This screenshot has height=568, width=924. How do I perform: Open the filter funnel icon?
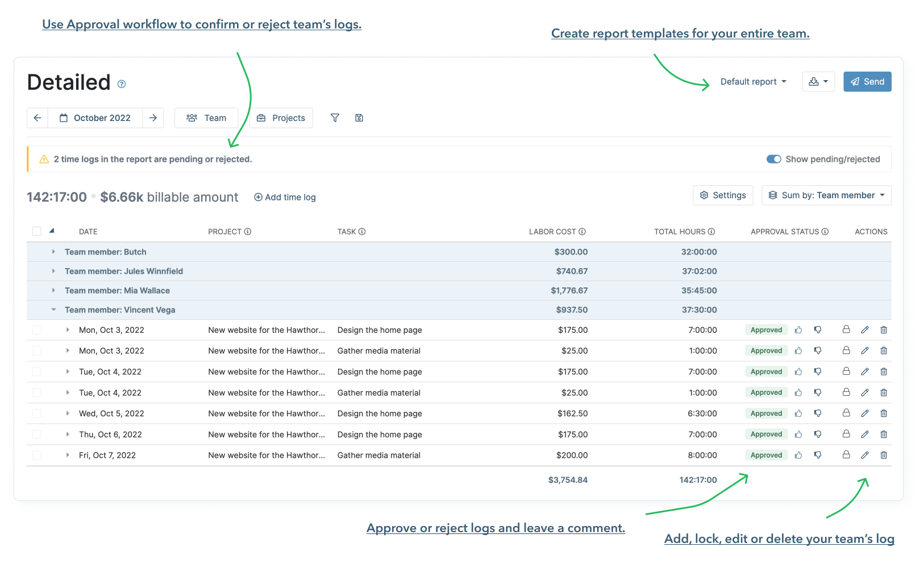[x=335, y=118]
